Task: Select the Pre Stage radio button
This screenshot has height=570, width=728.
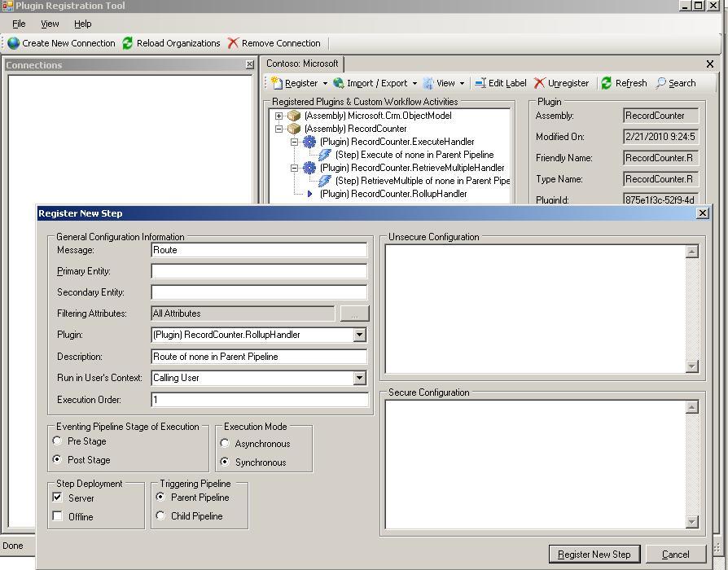Action: [57, 441]
